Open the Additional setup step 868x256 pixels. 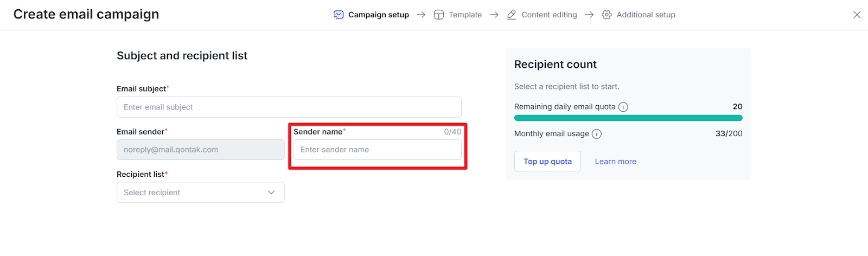tap(646, 15)
